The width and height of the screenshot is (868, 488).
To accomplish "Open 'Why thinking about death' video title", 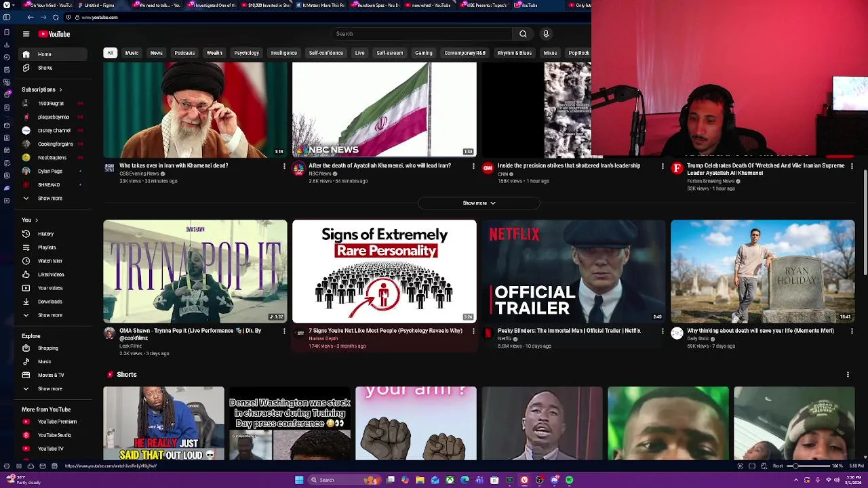I will [760, 331].
